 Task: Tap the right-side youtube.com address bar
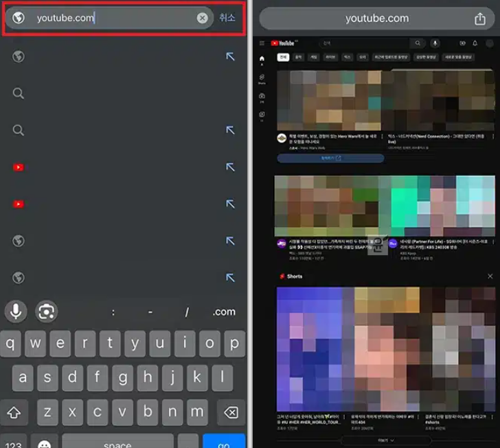pyautogui.click(x=377, y=19)
